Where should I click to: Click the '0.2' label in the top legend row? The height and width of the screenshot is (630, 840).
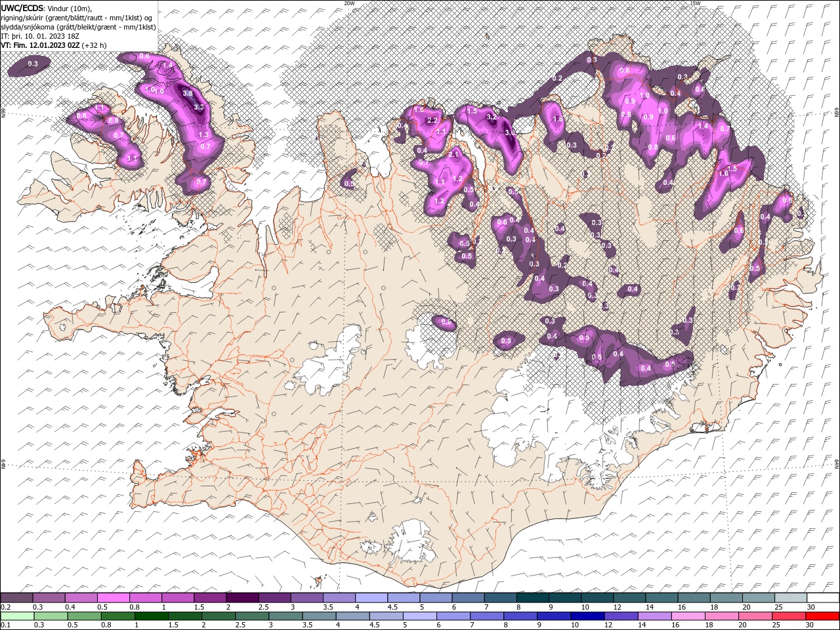tap(6, 608)
